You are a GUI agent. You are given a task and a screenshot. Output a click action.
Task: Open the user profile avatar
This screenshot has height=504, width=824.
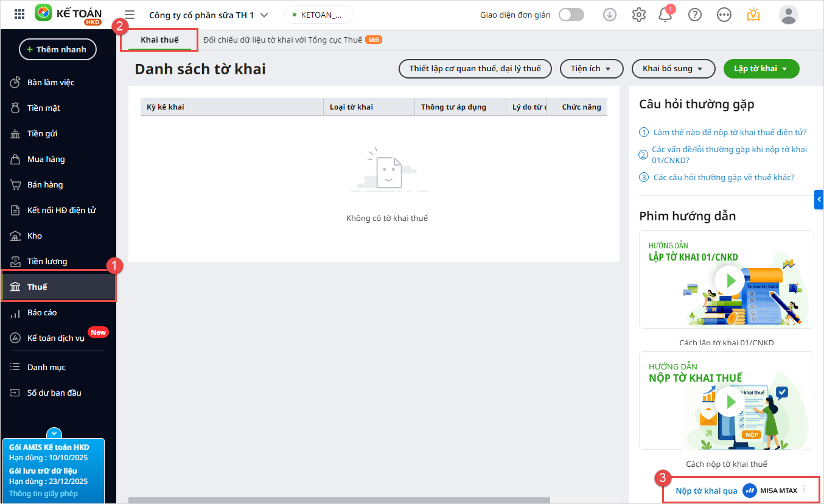point(788,15)
